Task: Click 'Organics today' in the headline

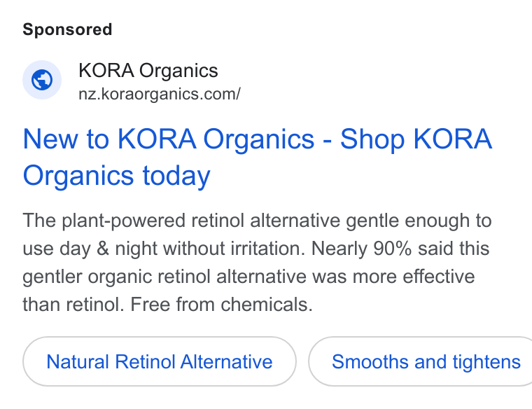Action: (x=116, y=176)
